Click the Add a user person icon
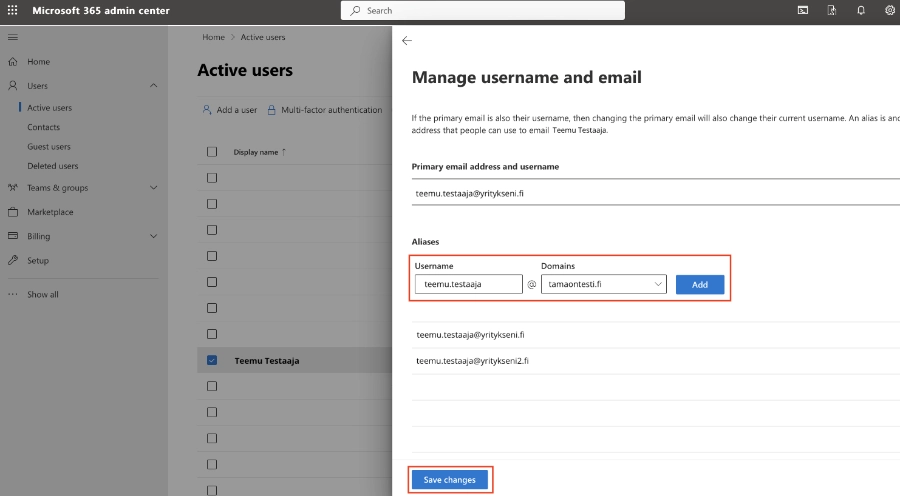900x496 pixels. pyautogui.click(x=207, y=110)
